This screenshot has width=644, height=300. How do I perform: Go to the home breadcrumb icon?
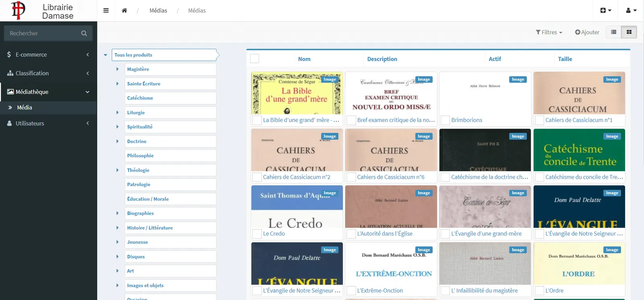coord(124,10)
